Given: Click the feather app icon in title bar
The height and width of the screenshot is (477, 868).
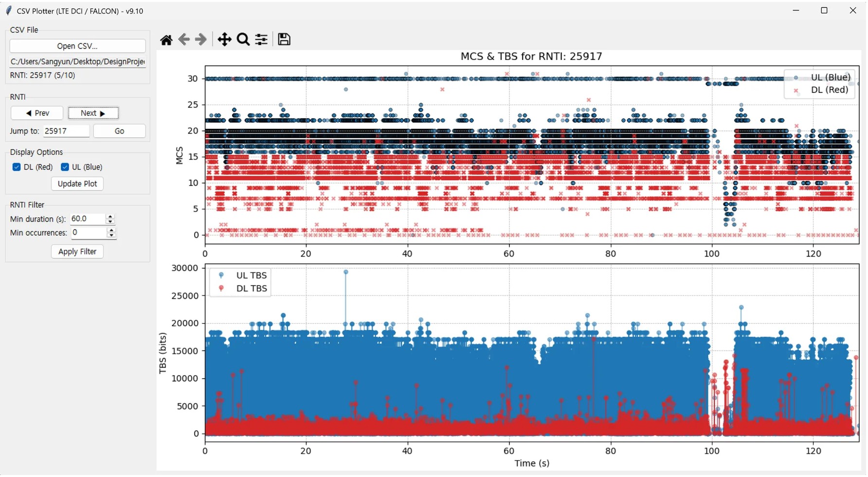Looking at the screenshot, I should 8,11.
